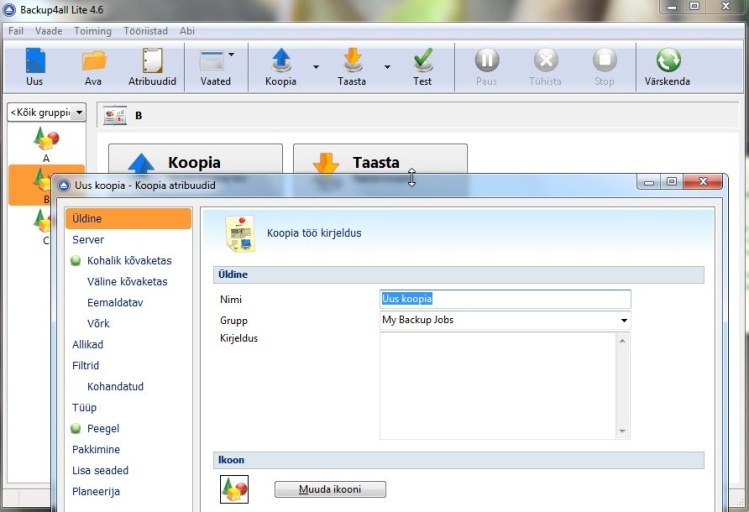Expand the Taasta toolbar dropdown arrow

click(387, 67)
